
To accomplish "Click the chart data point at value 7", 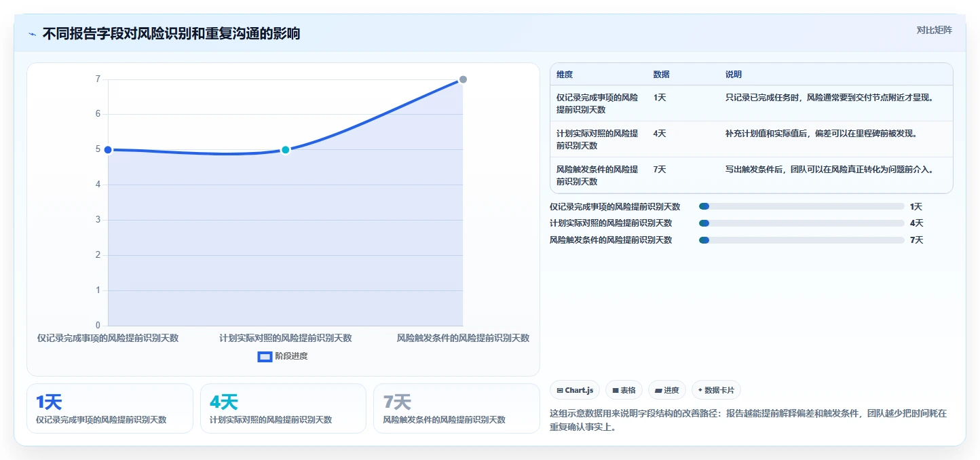I will click(463, 79).
